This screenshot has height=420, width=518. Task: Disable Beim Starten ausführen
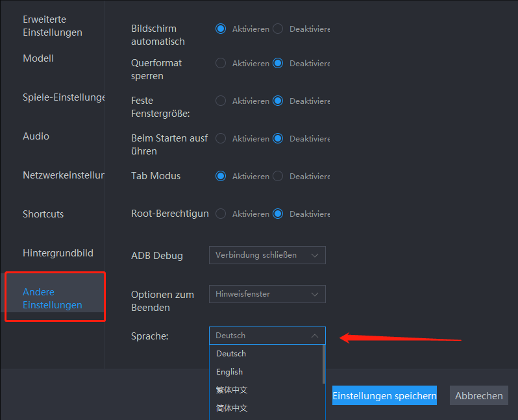click(278, 138)
